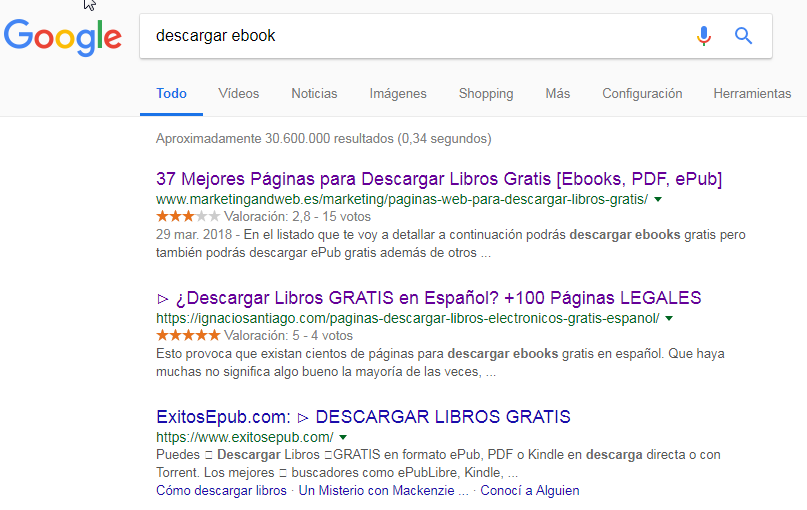This screenshot has width=807, height=510.
Task: Open 'Conocí a Alguien' sitelink
Action: (x=530, y=490)
